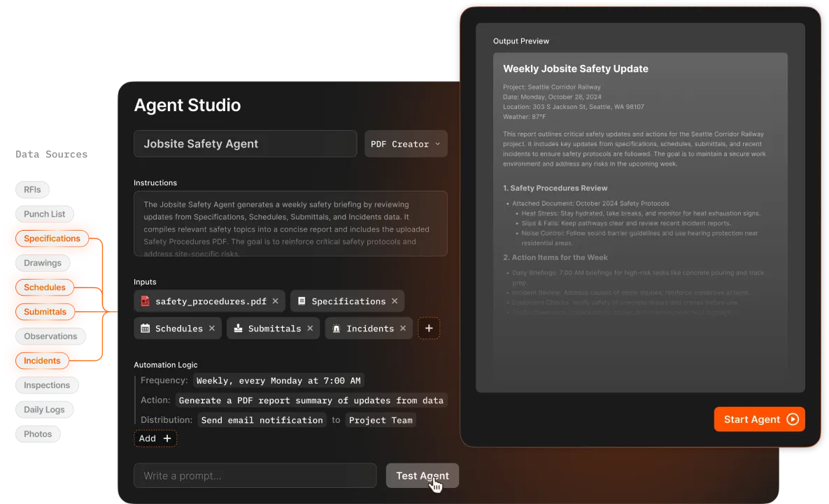The height and width of the screenshot is (504, 829).
Task: Select the Daily Logs data source
Action: [44, 410]
